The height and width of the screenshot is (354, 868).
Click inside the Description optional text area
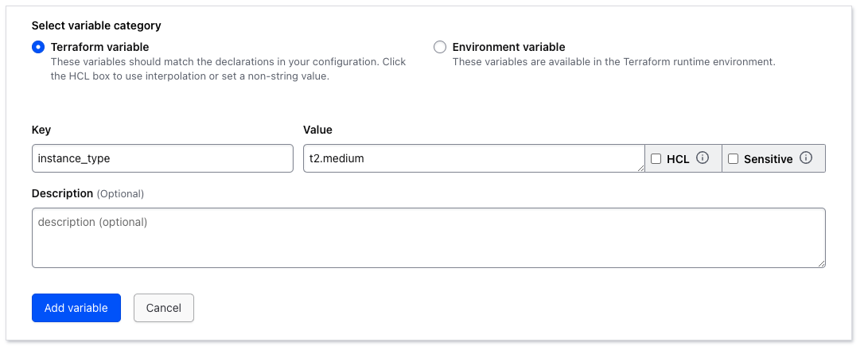[x=428, y=238]
